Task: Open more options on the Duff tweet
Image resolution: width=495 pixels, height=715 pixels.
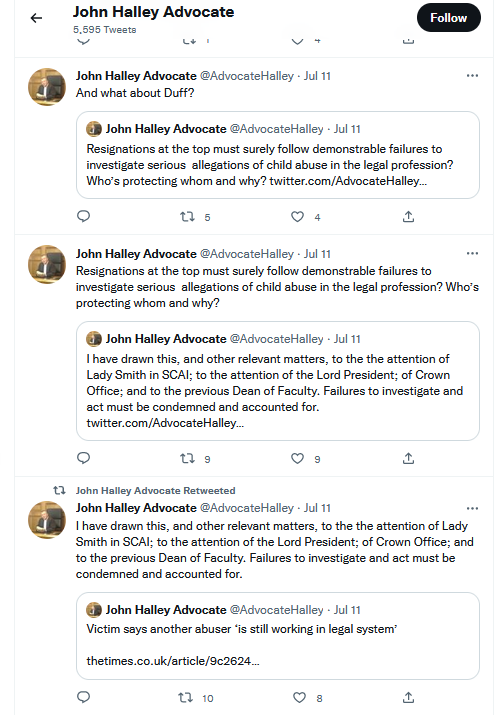Action: point(472,76)
